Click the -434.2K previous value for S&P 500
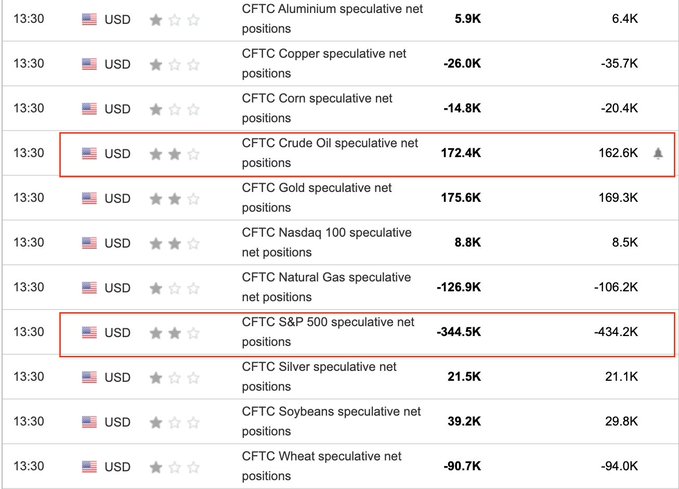The height and width of the screenshot is (489, 679). click(615, 332)
